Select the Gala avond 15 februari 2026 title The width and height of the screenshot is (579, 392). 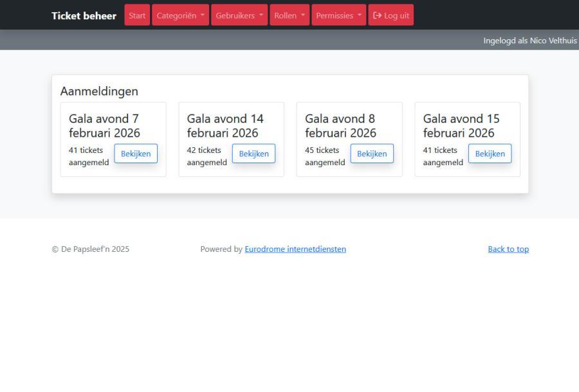[461, 126]
